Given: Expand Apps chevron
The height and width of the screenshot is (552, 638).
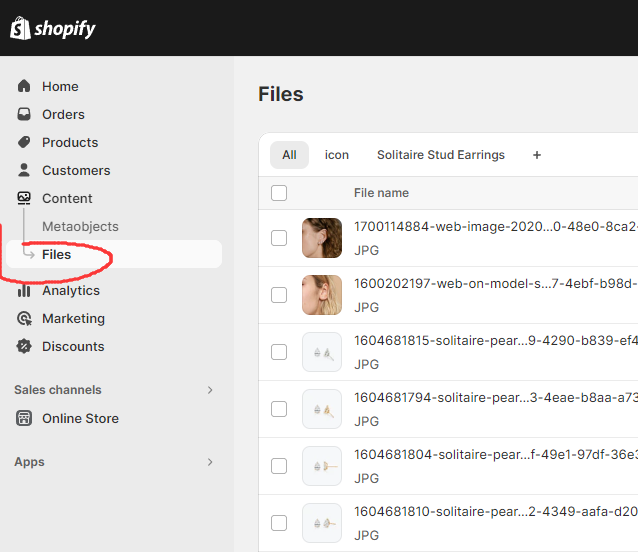Looking at the screenshot, I should (x=210, y=462).
